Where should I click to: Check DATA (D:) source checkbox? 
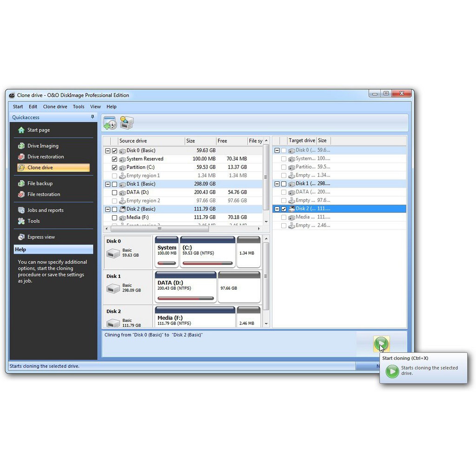pos(114,192)
